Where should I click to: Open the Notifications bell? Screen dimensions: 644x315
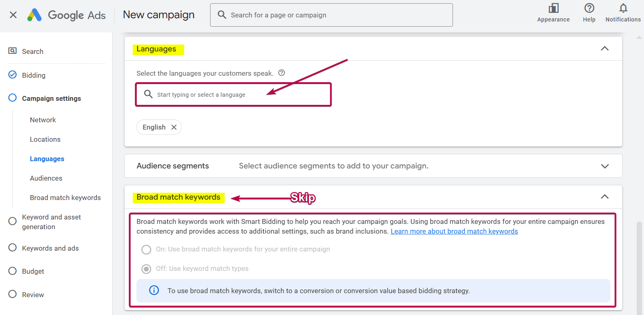623,9
